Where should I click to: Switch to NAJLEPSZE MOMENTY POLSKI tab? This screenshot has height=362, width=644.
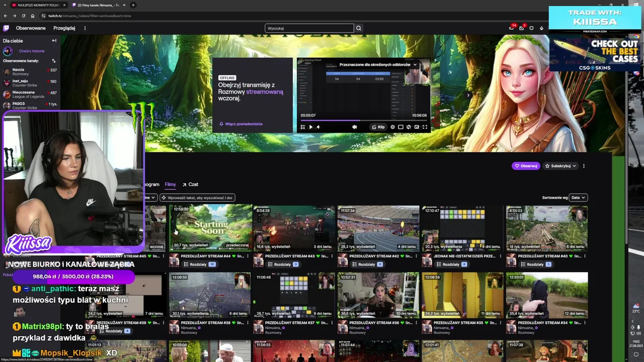(38, 5)
